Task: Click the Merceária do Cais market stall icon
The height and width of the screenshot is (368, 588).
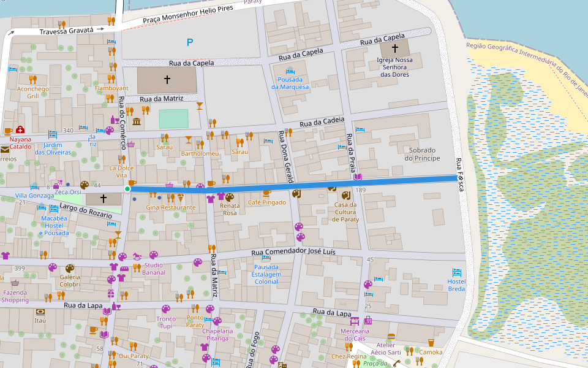Action: point(354,321)
